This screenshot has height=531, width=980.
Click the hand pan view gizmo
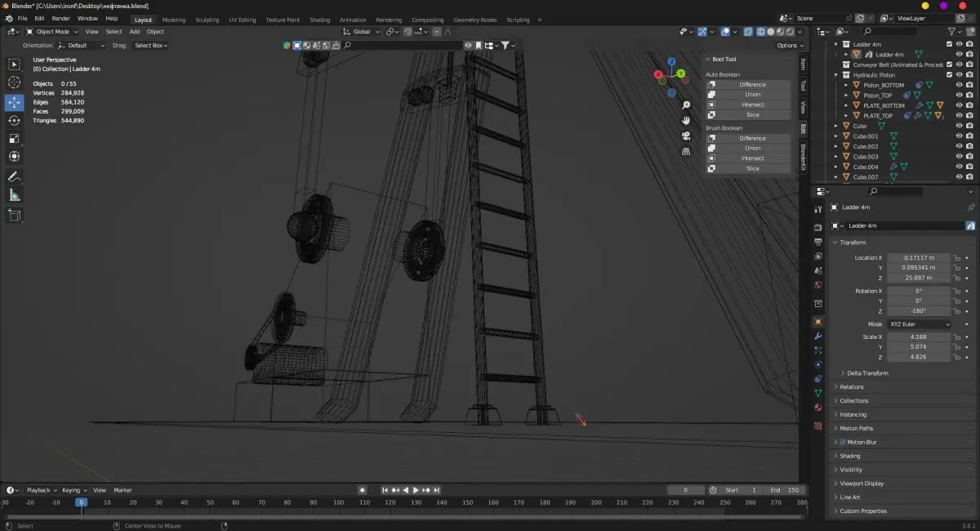(686, 120)
